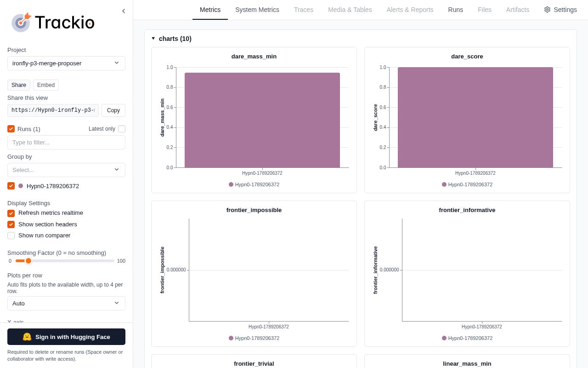
Task: Click the dare_mass_min chart title
Action: 254,57
